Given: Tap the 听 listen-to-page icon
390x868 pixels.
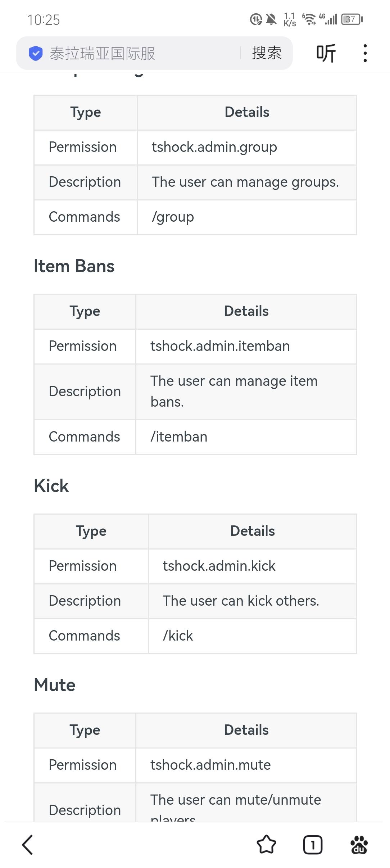Looking at the screenshot, I should [326, 53].
